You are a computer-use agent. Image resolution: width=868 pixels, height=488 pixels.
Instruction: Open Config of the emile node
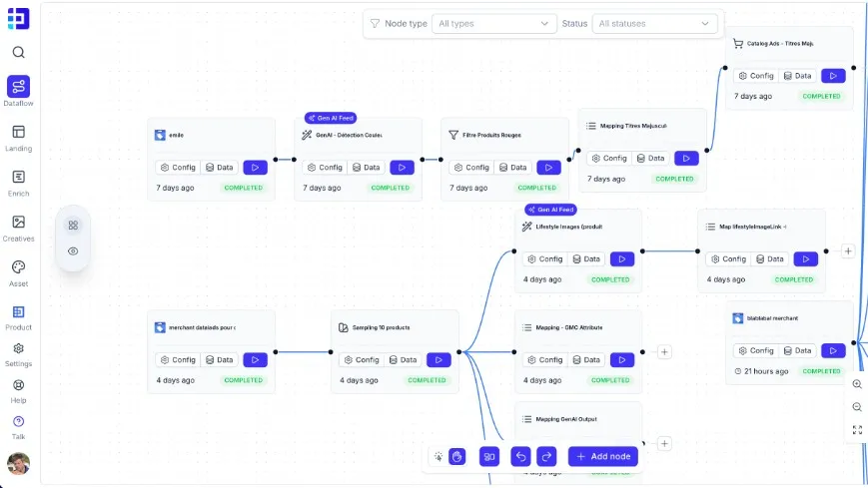[x=178, y=167]
